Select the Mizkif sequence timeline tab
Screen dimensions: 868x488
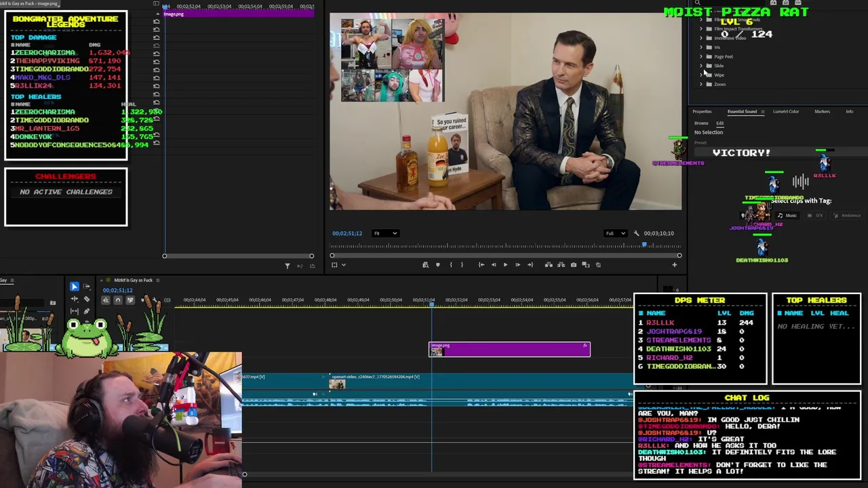coord(133,280)
